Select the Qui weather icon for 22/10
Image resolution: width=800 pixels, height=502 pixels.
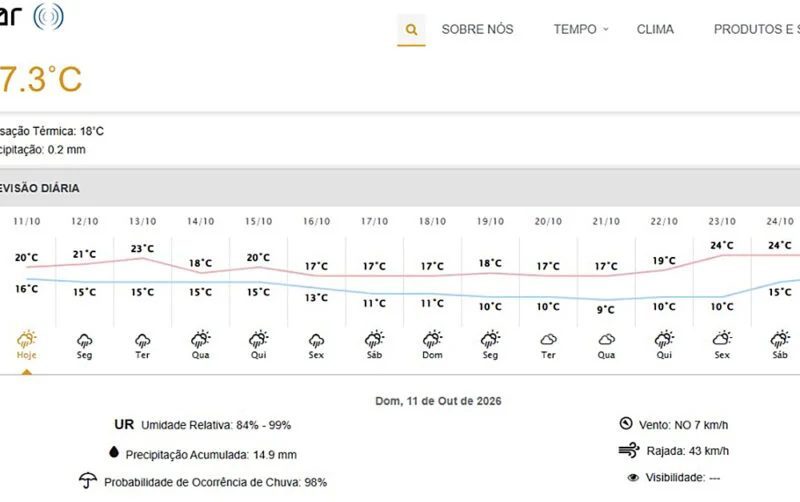coord(664,339)
